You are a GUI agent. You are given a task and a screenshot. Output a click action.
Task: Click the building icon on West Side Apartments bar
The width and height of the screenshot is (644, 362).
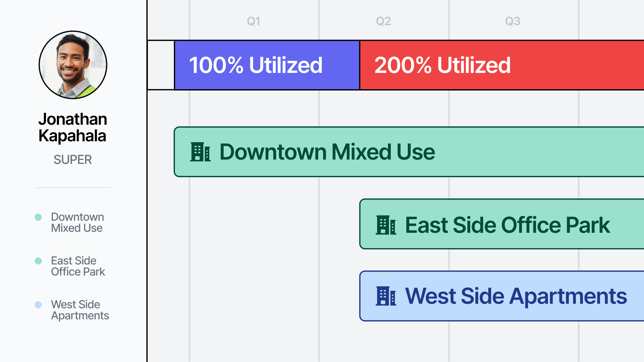tap(386, 296)
